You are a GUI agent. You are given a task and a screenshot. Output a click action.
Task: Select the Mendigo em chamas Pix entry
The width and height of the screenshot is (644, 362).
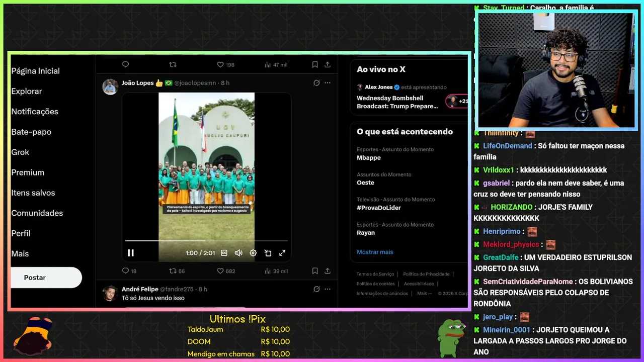tap(238, 354)
